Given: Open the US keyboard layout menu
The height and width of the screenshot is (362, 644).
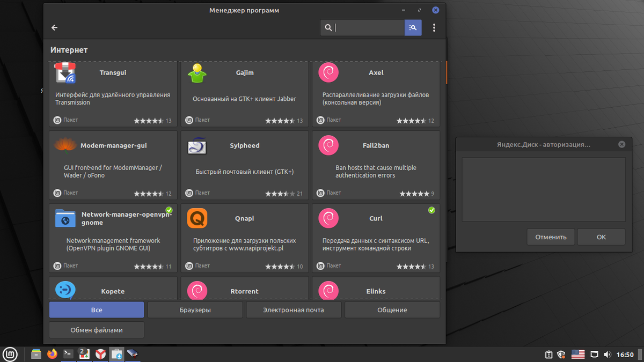Looking at the screenshot, I should [578, 354].
